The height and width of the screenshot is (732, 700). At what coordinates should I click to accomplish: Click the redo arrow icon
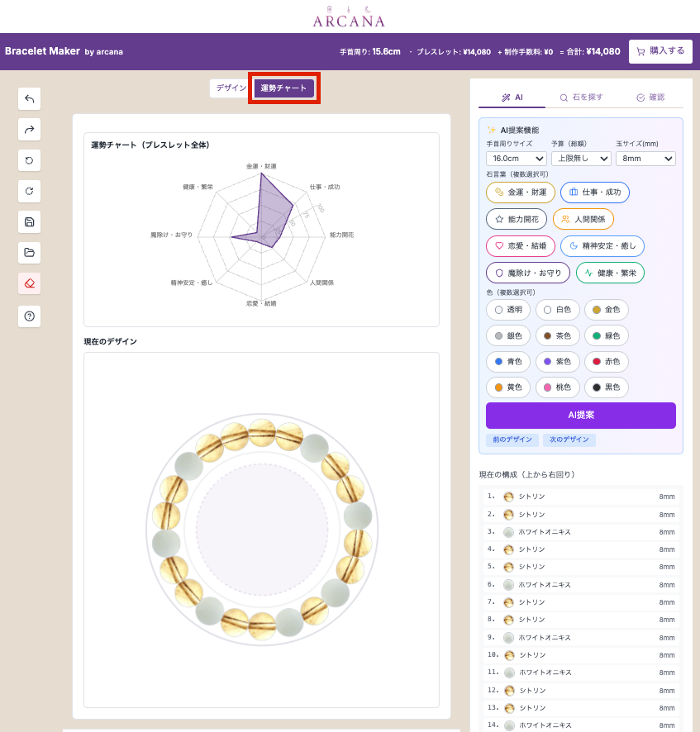(29, 130)
